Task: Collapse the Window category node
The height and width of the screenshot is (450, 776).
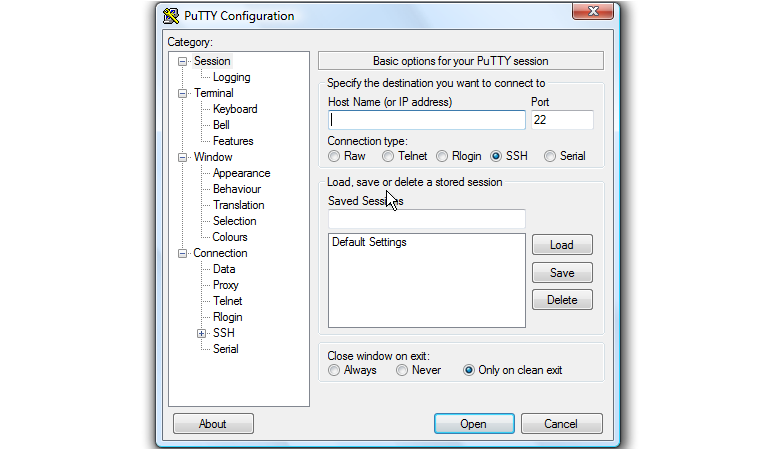Action: pos(183,157)
